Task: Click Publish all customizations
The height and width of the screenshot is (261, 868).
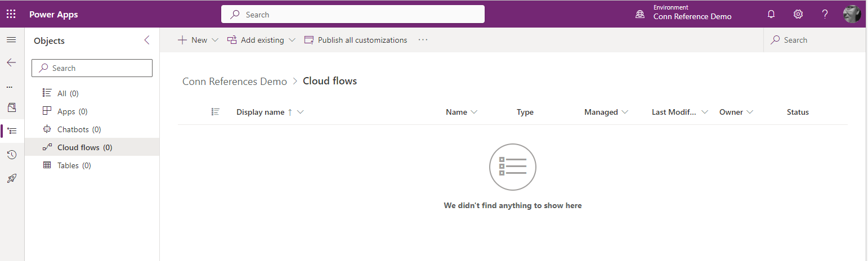Action: (356, 40)
